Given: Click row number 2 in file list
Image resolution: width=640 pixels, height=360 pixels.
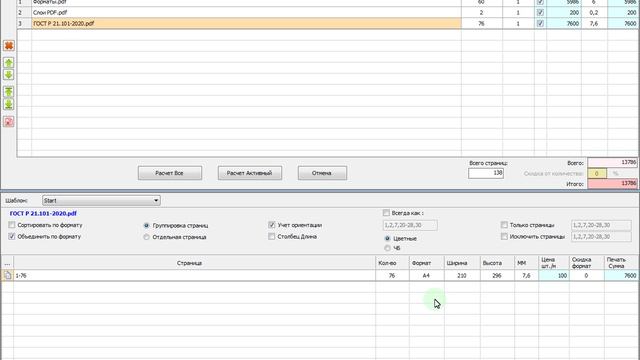Looking at the screenshot, I should click(x=24, y=13).
